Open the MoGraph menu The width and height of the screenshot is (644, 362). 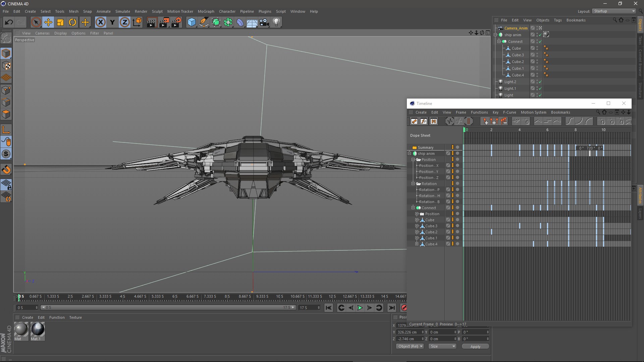pos(205,11)
